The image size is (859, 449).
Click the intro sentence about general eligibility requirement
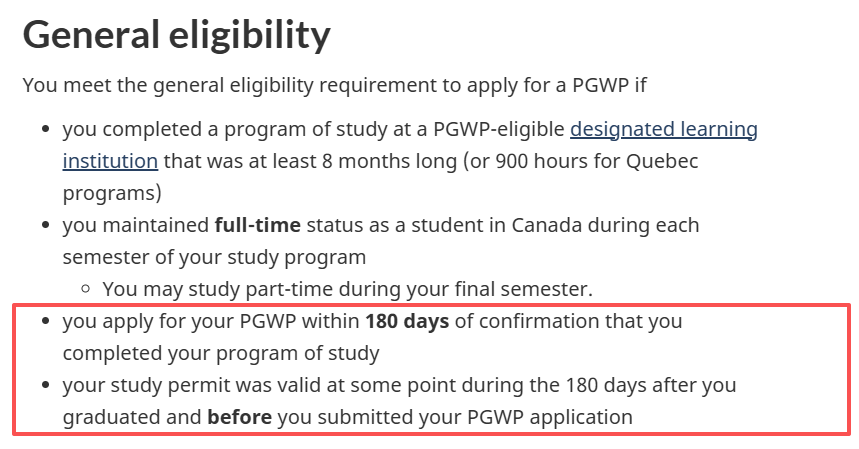tap(335, 84)
